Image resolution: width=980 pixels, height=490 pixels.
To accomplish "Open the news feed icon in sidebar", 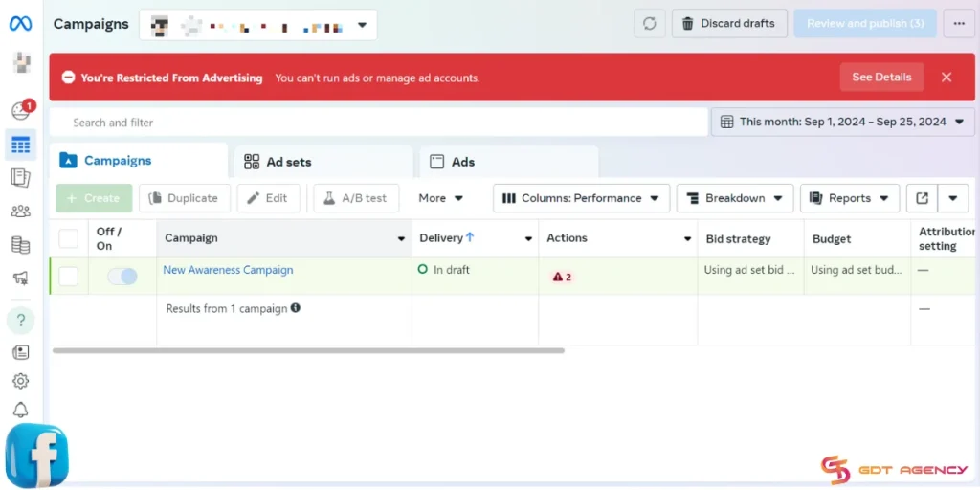I will pyautogui.click(x=21, y=352).
